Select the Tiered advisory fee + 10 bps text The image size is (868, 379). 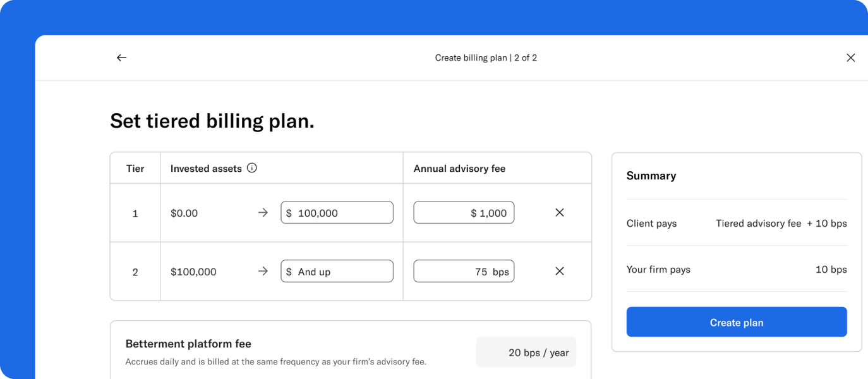781,223
